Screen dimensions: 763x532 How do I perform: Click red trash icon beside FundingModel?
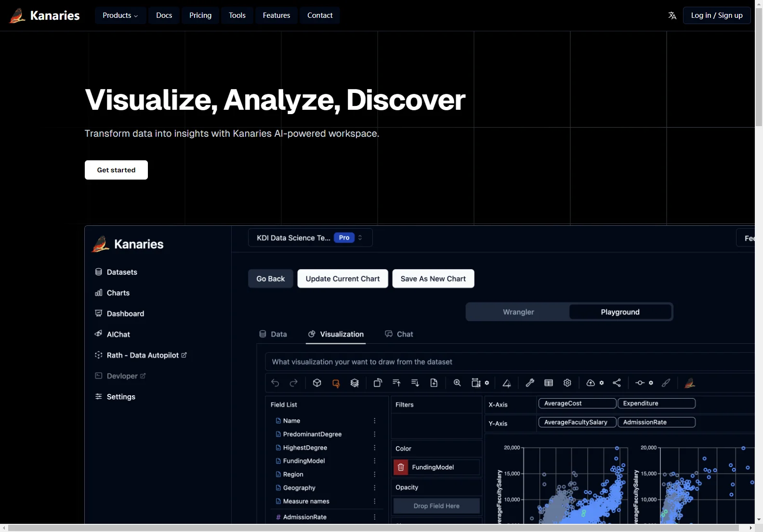coord(401,467)
